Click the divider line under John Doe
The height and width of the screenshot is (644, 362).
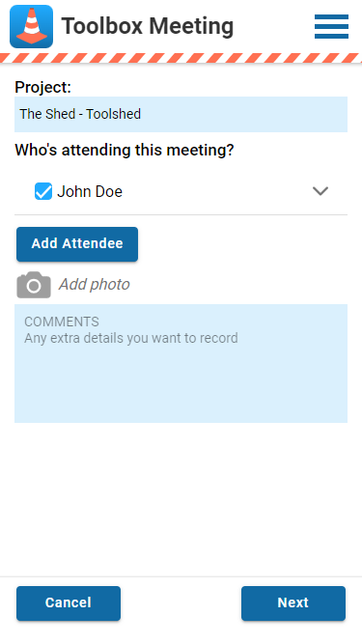[181, 214]
